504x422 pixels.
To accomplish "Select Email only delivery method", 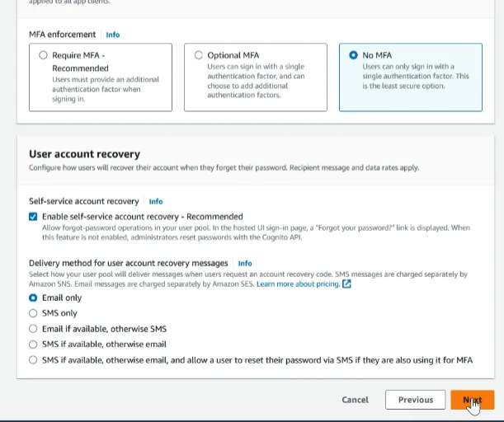I will click(33, 298).
